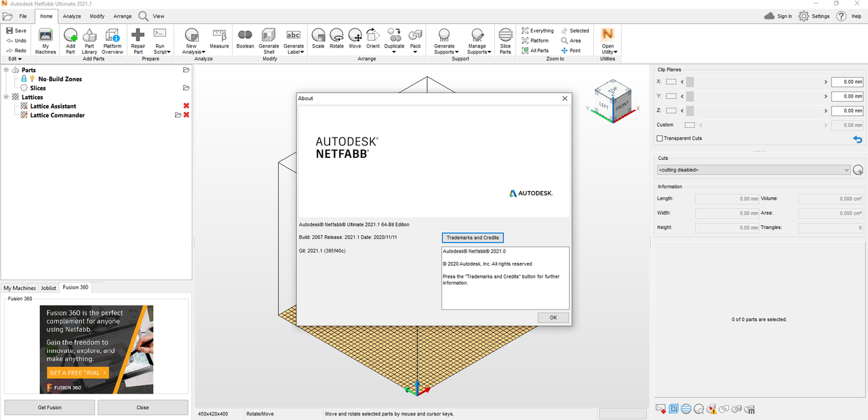Switch to the Analyze ribbon tab
The image size is (868, 420).
pyautogui.click(x=72, y=16)
